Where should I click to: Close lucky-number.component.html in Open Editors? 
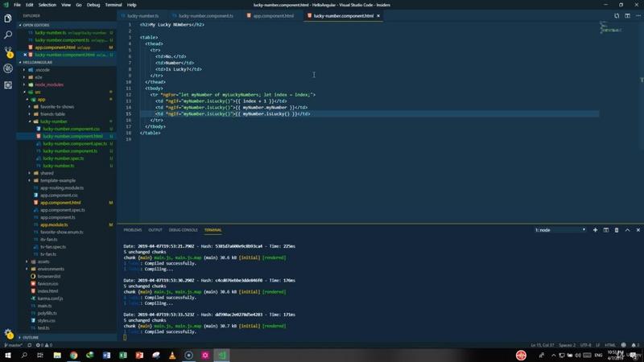pos(25,55)
